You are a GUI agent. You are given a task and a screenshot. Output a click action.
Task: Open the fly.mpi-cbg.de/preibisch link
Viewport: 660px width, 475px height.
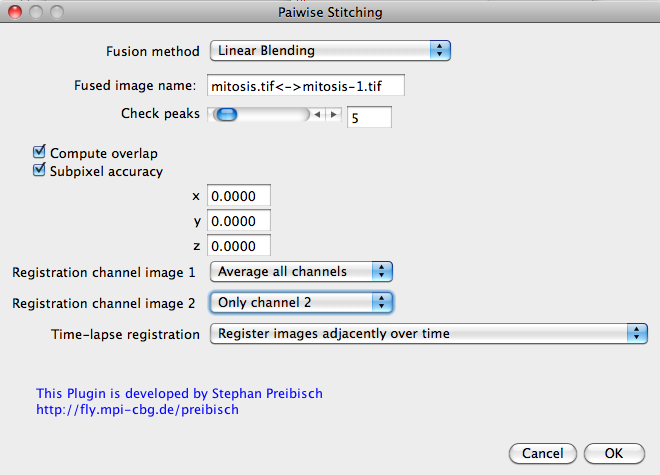tap(137, 410)
